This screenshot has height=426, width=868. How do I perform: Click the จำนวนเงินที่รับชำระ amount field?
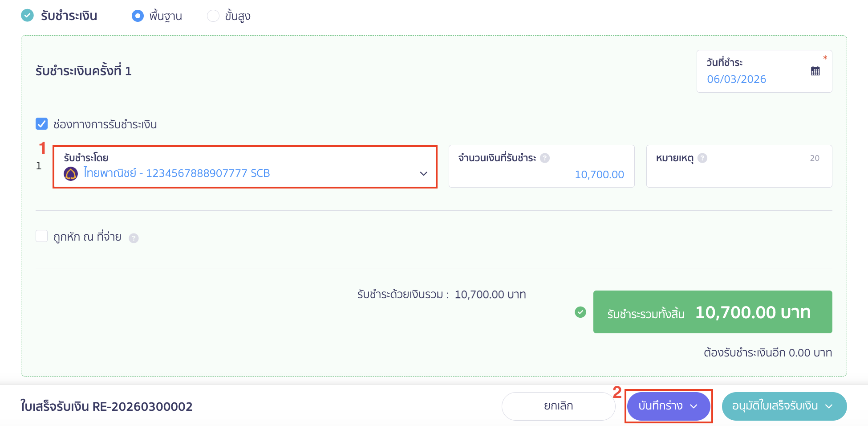(x=541, y=174)
